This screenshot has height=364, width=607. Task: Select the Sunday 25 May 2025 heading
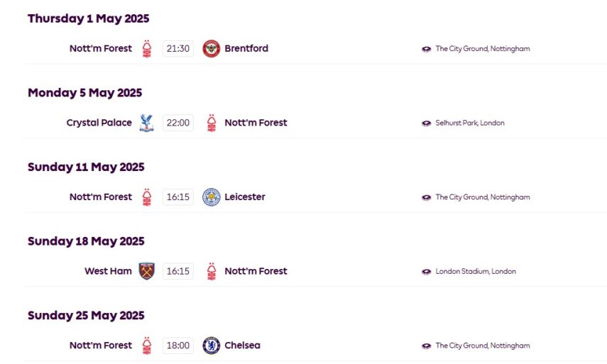(x=86, y=316)
